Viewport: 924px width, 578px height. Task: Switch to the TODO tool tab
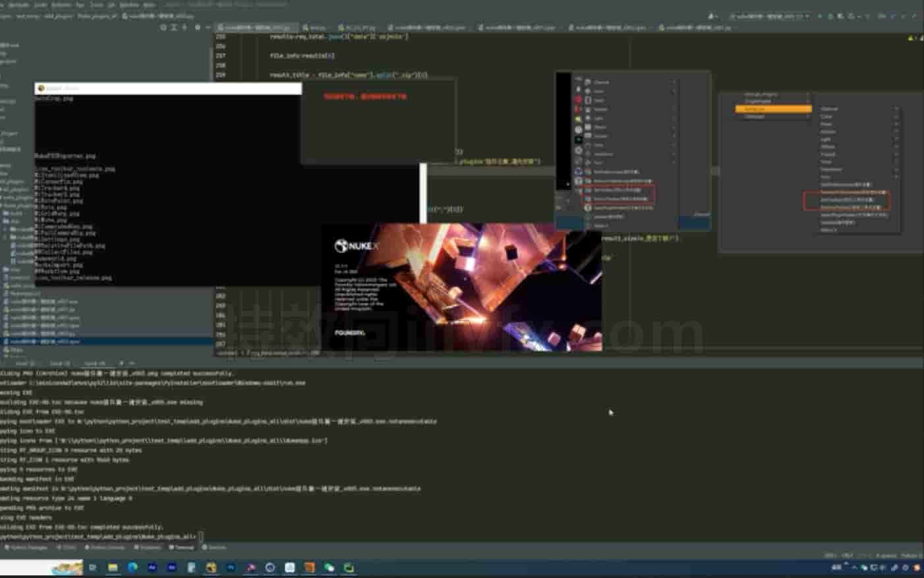(x=67, y=548)
